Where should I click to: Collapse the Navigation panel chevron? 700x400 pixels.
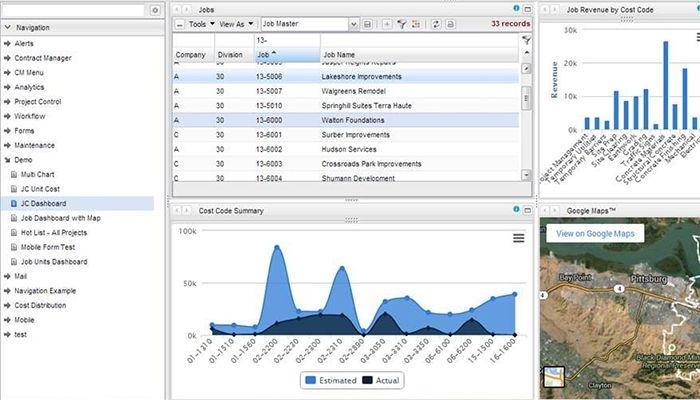click(8, 28)
